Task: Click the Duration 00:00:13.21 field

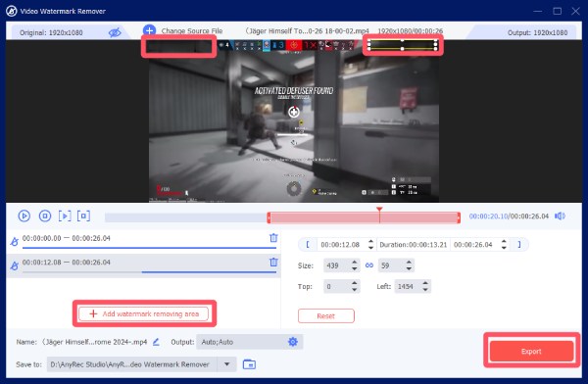Action: (x=414, y=245)
